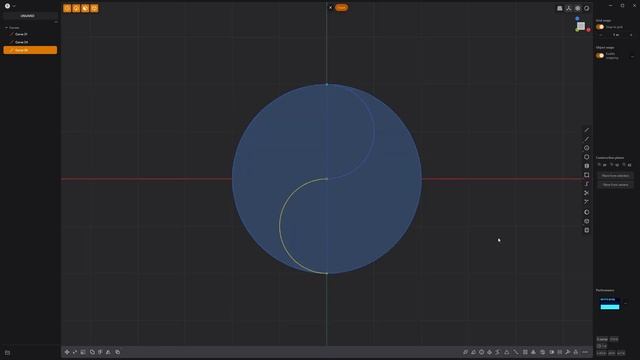Click the cyan performance graph bar
Screen dimensions: 640x360
point(610,307)
